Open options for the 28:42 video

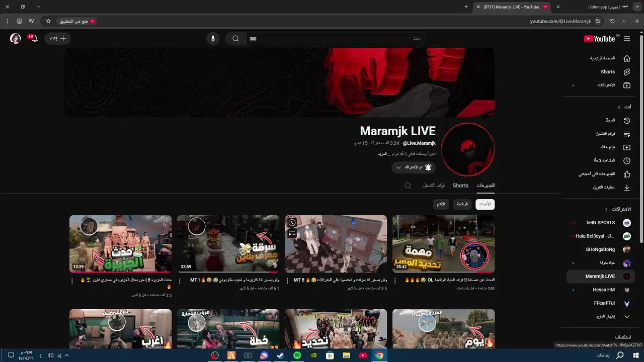(x=395, y=281)
